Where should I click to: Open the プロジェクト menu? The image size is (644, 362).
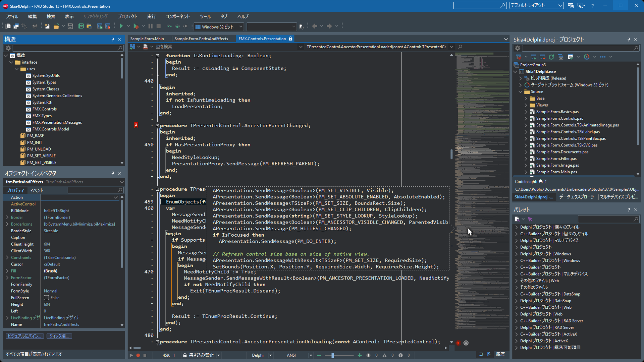[127, 16]
